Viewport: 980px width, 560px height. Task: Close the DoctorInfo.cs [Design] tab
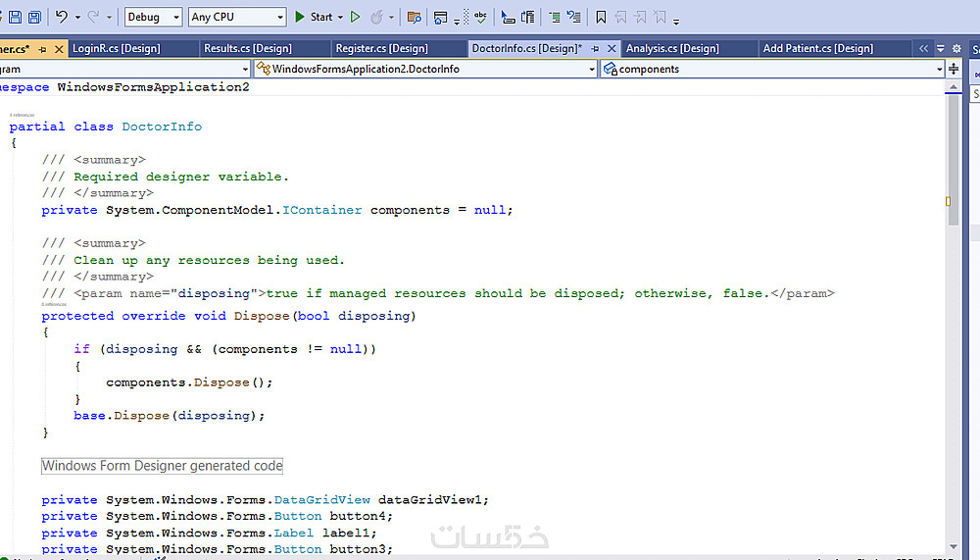pyautogui.click(x=612, y=48)
